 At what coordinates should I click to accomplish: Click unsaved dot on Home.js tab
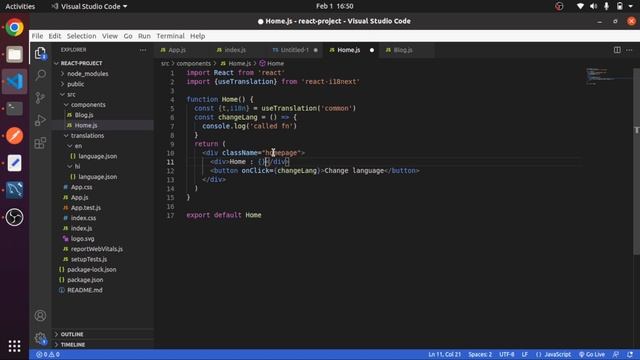tap(371, 50)
